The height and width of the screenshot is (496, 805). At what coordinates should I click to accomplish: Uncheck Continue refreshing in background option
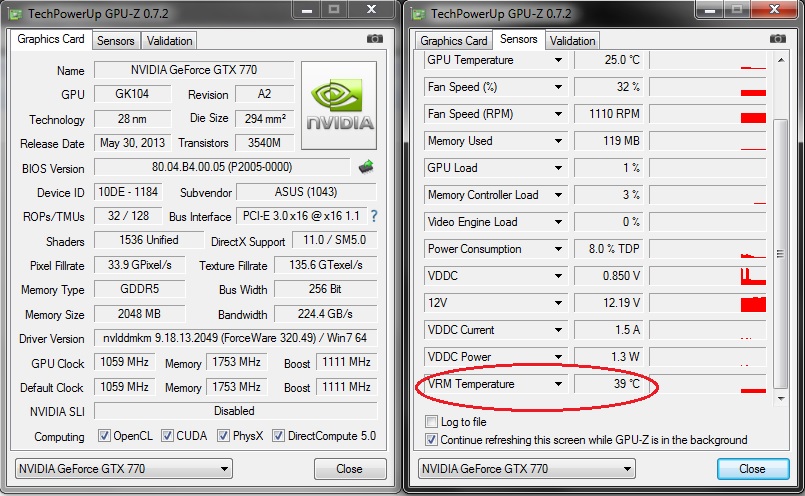point(431,440)
